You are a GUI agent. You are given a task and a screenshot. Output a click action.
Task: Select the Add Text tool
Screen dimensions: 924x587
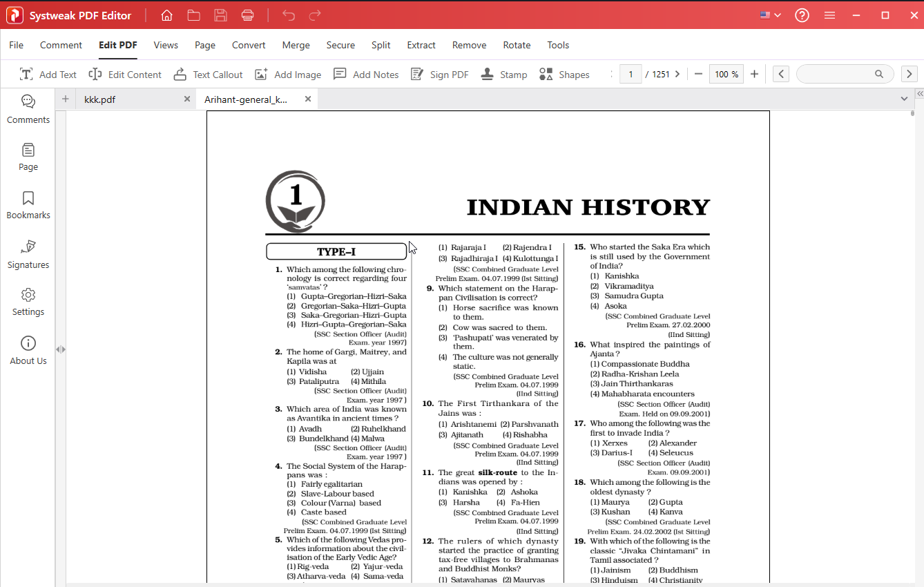click(x=48, y=74)
